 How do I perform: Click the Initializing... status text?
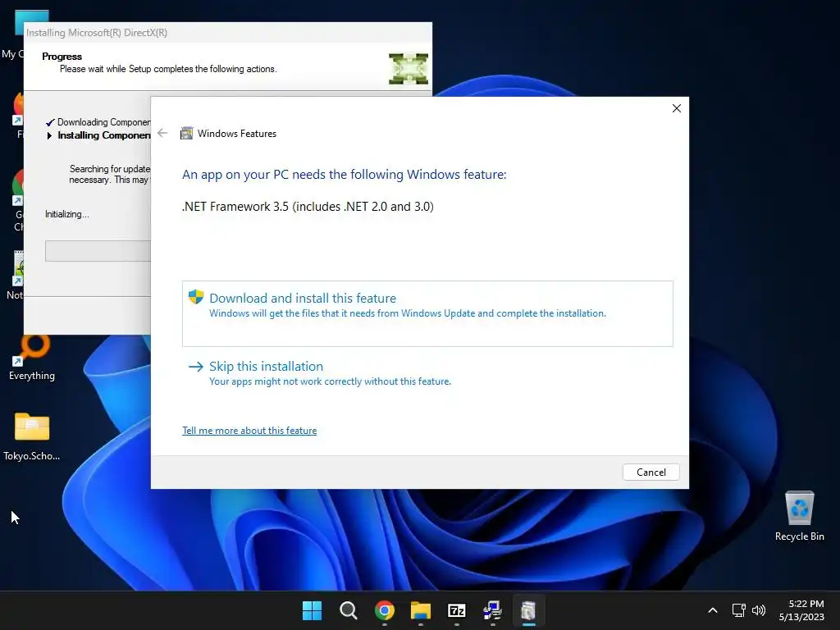[x=67, y=214]
